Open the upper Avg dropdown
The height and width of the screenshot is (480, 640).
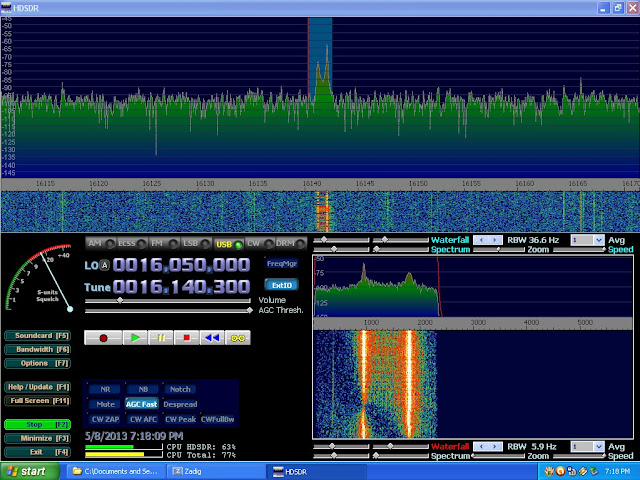[586, 240]
